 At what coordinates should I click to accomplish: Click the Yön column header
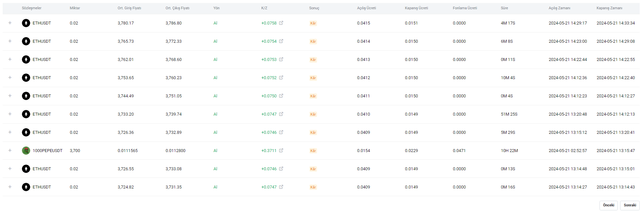[x=216, y=8]
